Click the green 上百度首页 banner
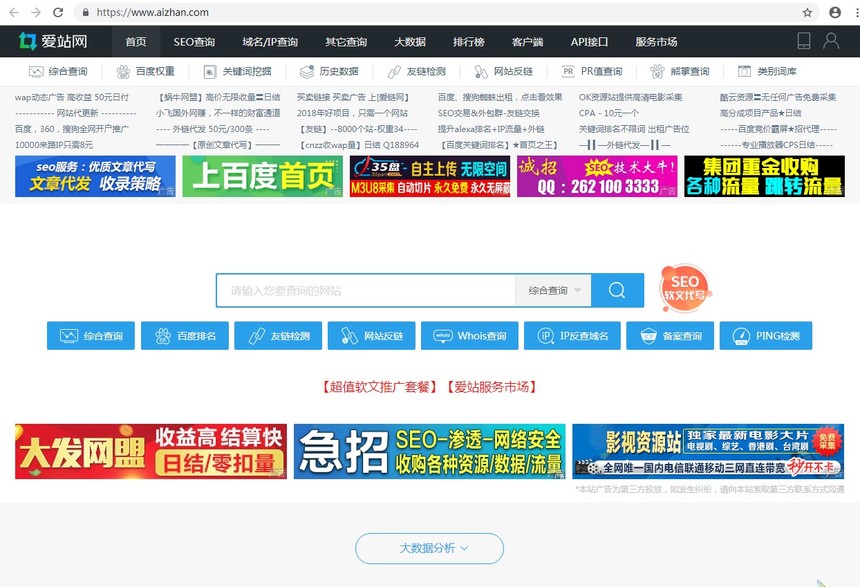Screen dimensions: 860x587 tap(263, 176)
